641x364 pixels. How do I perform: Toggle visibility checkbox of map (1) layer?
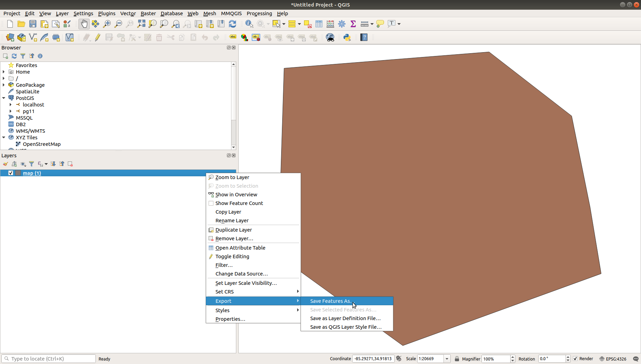11,173
